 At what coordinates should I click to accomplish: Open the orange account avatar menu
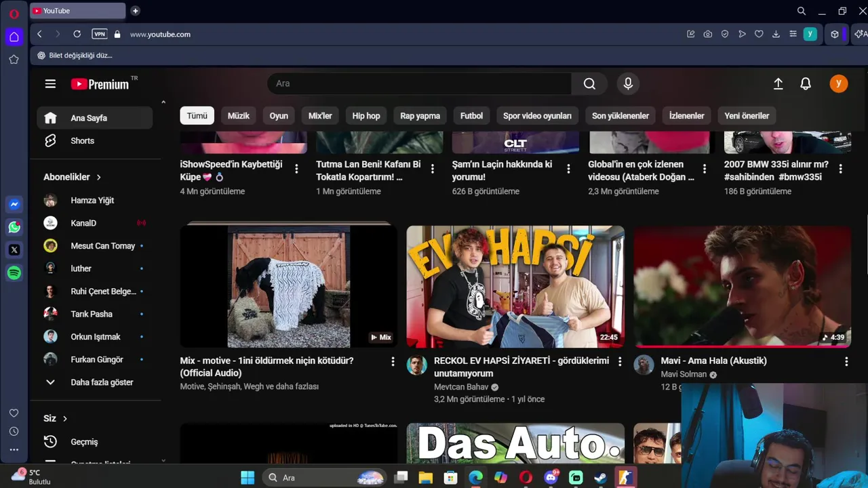click(839, 83)
